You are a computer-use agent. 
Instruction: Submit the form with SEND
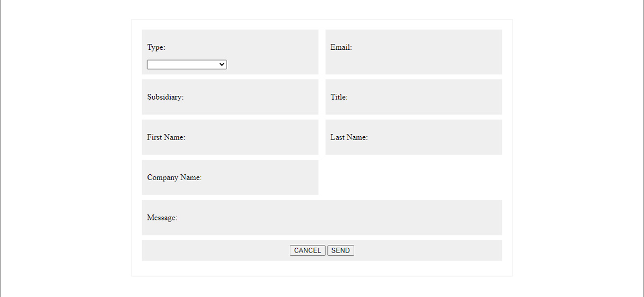click(340, 250)
